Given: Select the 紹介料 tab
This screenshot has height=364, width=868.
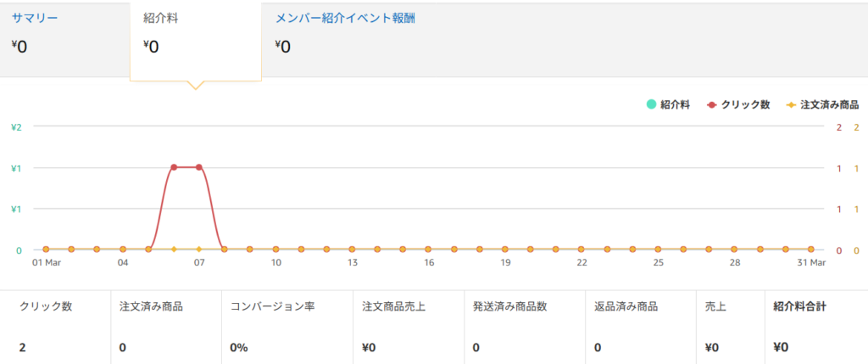Looking at the screenshot, I should point(160,18).
